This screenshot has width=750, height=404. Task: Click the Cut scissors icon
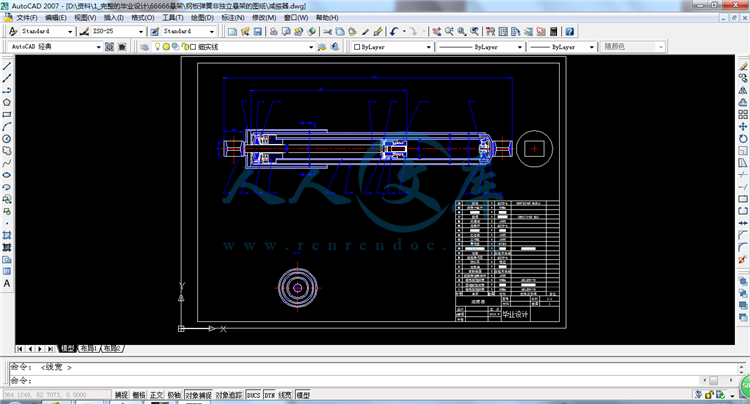coord(328,32)
